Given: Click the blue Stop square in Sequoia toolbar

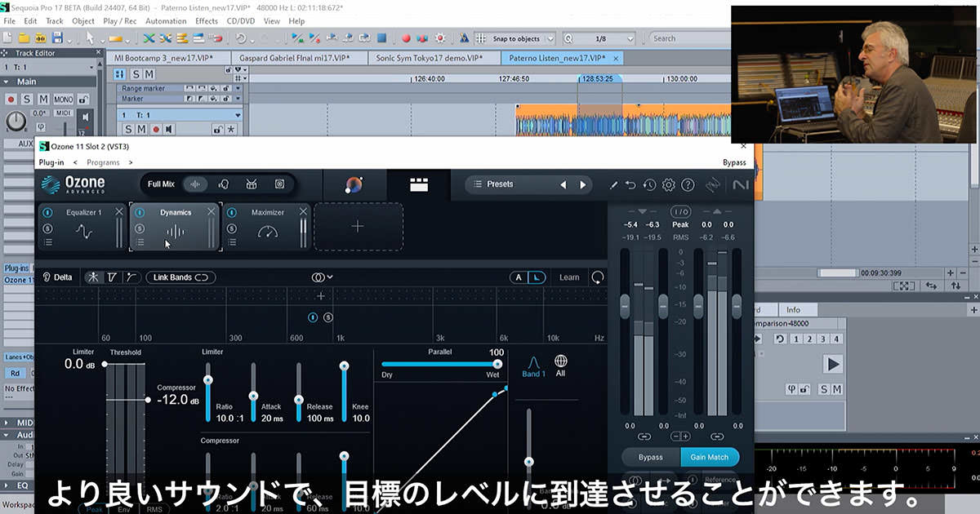Looking at the screenshot, I should point(382,38).
